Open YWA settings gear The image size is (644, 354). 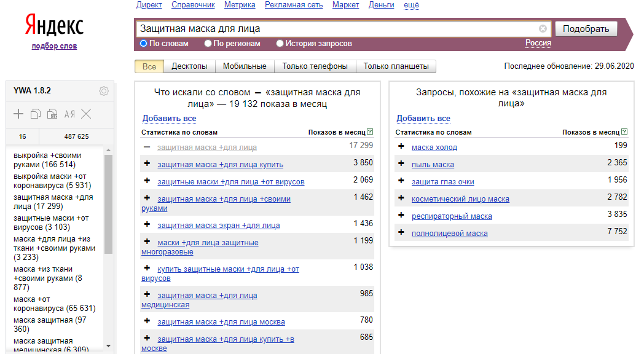click(104, 91)
